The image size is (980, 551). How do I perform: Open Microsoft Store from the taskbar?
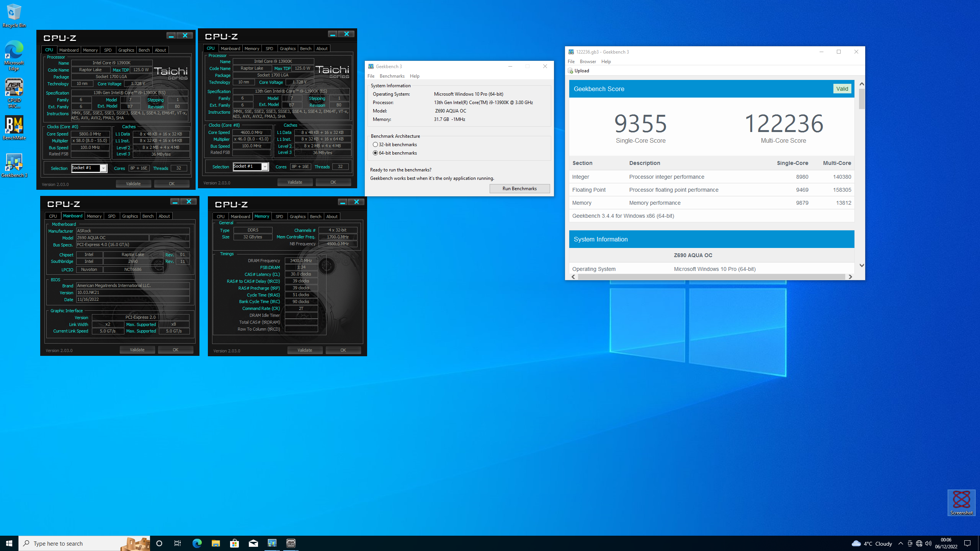click(x=234, y=543)
